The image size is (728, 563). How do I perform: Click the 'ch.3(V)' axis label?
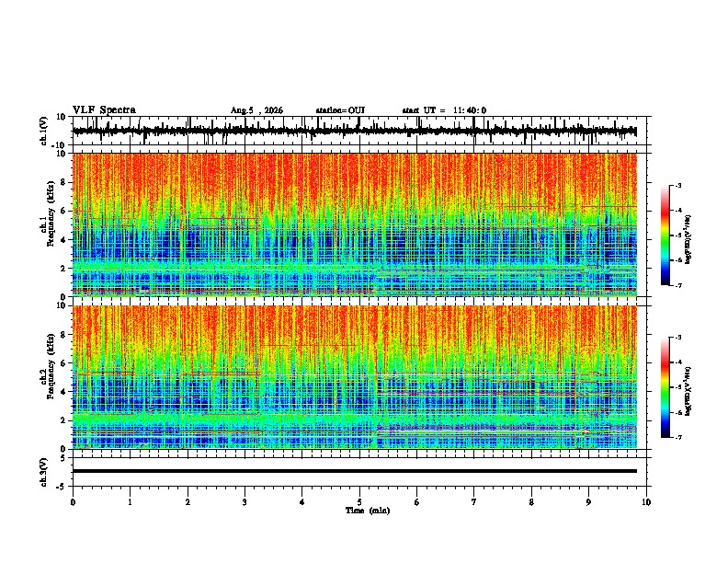pyautogui.click(x=43, y=472)
